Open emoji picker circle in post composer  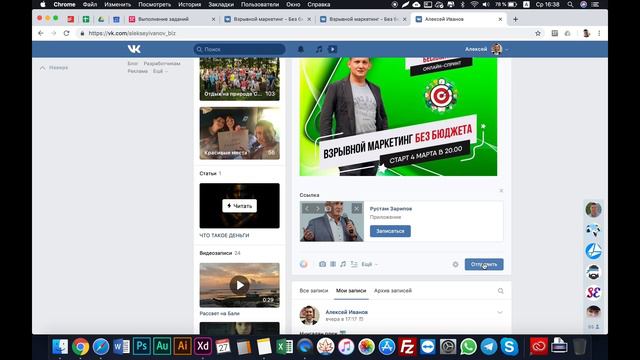(304, 264)
